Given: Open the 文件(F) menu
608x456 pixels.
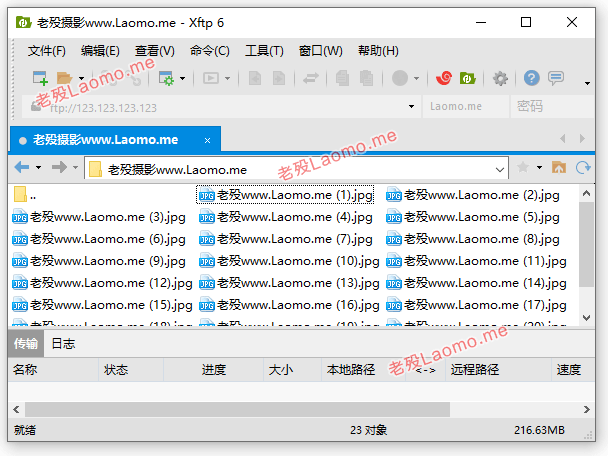Looking at the screenshot, I should 47,51.
